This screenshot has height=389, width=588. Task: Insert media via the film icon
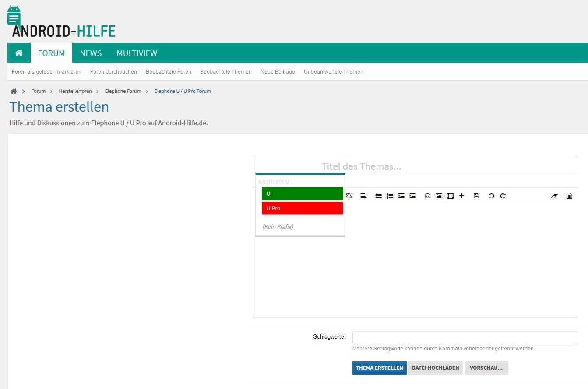[x=450, y=196]
